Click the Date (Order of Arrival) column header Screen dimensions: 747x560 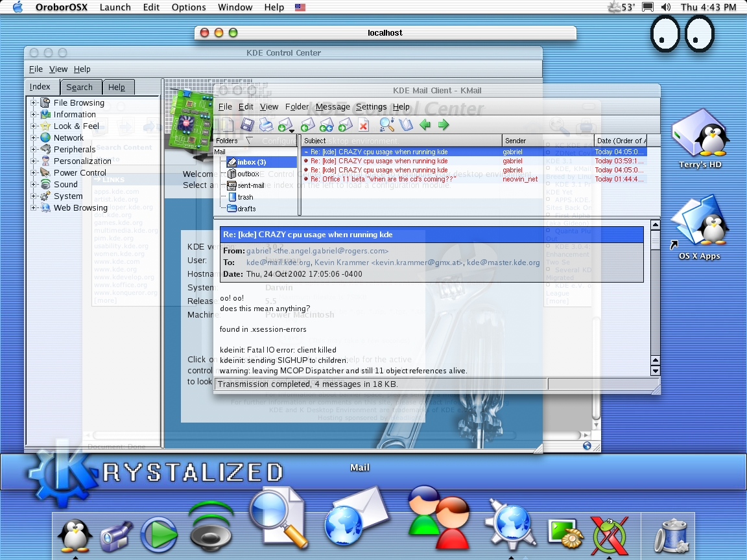point(621,141)
